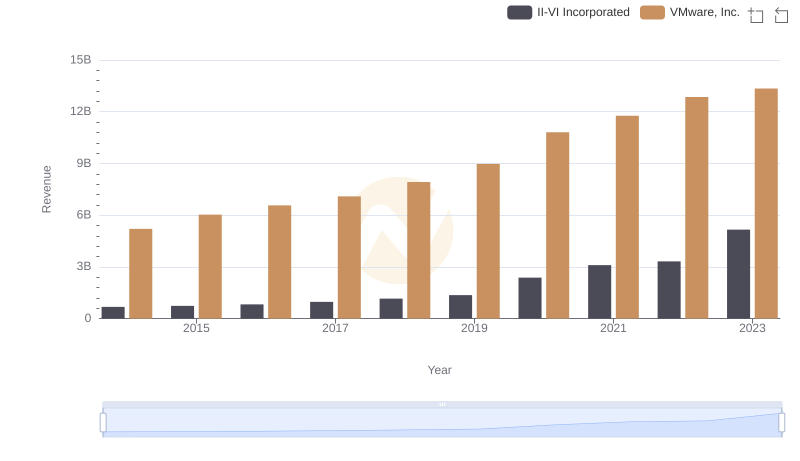
Task: Click the 9B y-axis label
Action: 84,164
